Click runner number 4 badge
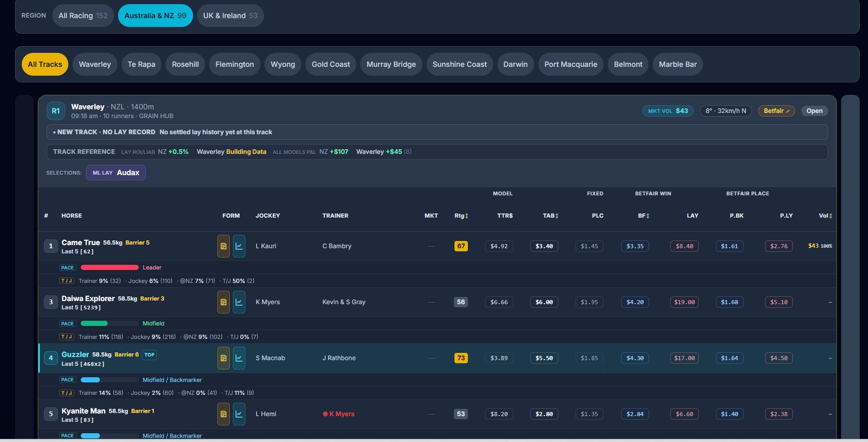Screen dimensions: 868x442 tap(51, 358)
